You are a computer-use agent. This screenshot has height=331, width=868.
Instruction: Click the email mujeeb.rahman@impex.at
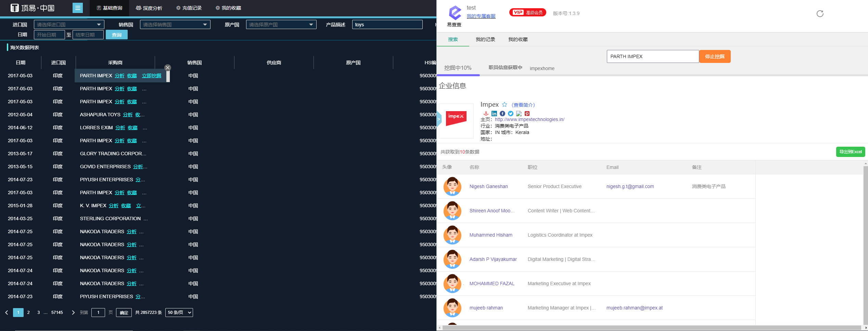click(635, 308)
